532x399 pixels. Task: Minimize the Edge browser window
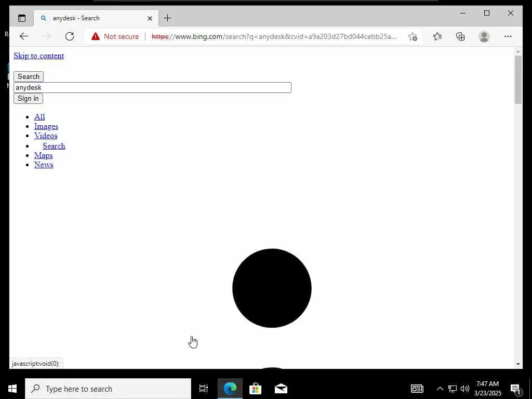tap(463, 13)
